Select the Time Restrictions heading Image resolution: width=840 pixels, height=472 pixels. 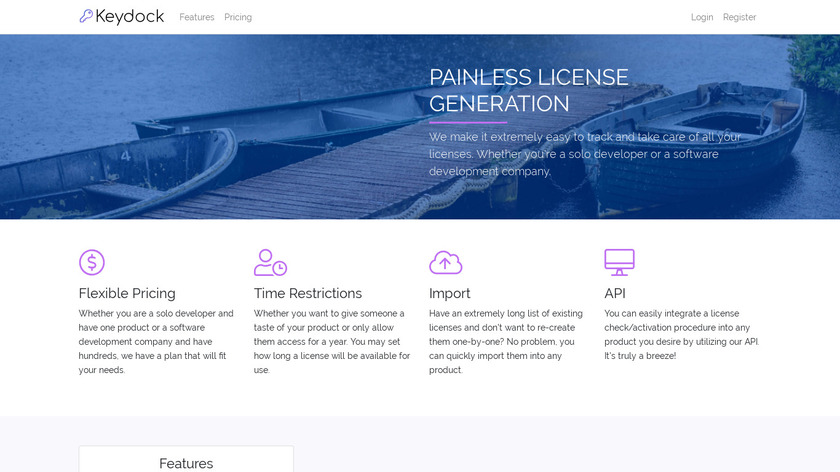(308, 294)
